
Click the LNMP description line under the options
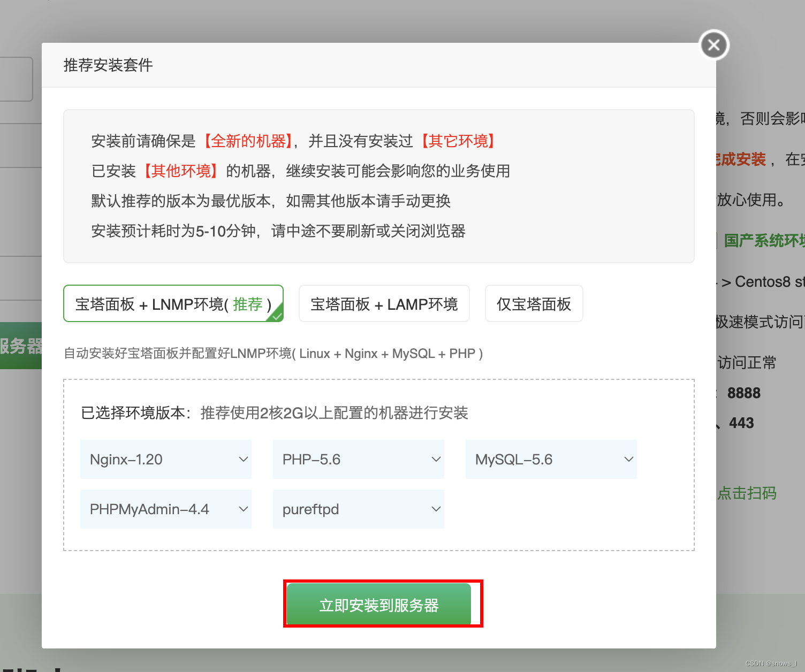pyautogui.click(x=274, y=354)
